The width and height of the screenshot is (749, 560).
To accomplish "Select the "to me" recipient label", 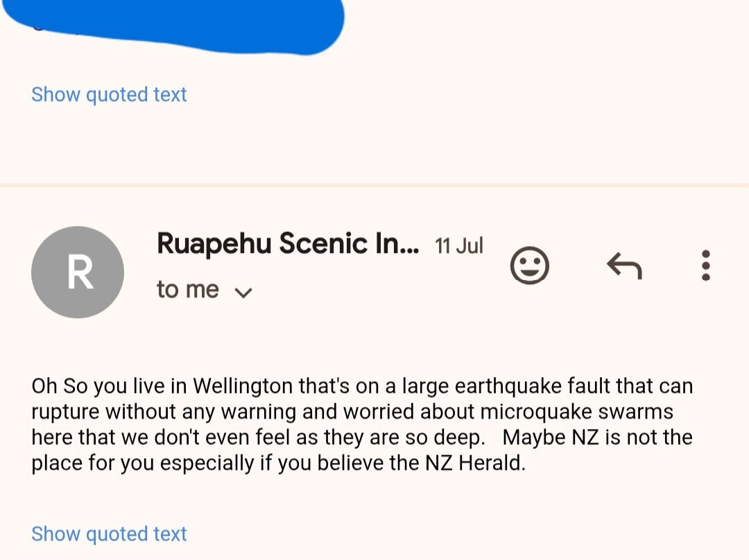I will [188, 290].
